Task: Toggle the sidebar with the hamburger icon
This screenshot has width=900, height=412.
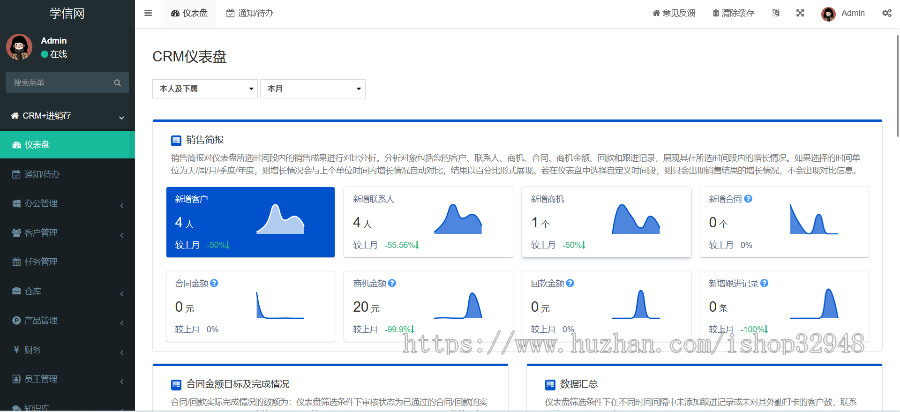Action: [x=148, y=13]
